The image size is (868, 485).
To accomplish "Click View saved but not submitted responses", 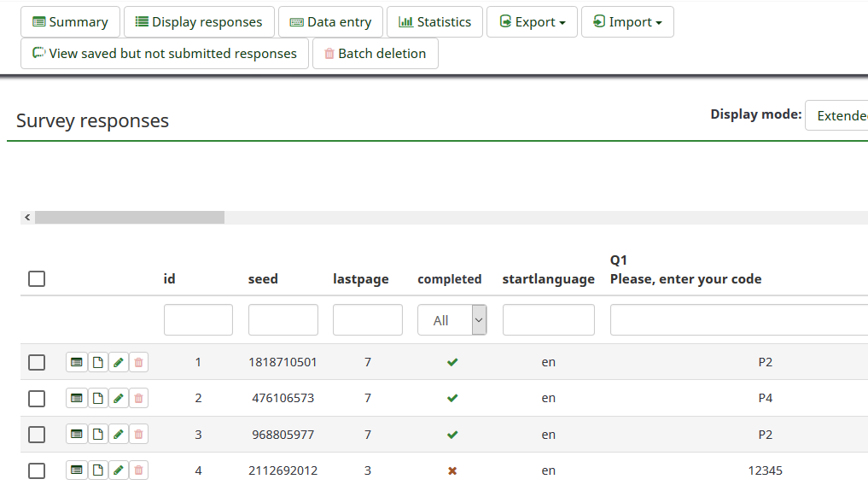I will click(x=165, y=53).
